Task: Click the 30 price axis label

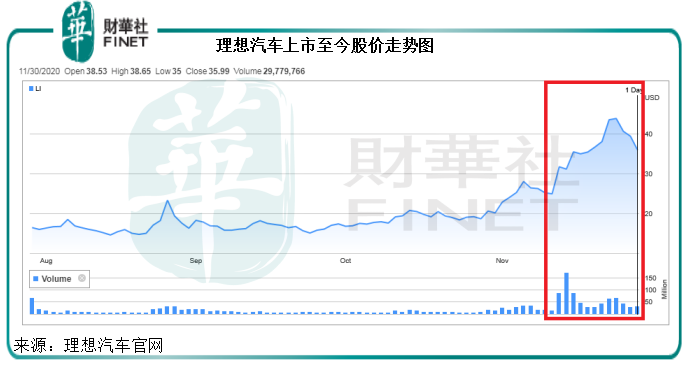Action: click(649, 174)
